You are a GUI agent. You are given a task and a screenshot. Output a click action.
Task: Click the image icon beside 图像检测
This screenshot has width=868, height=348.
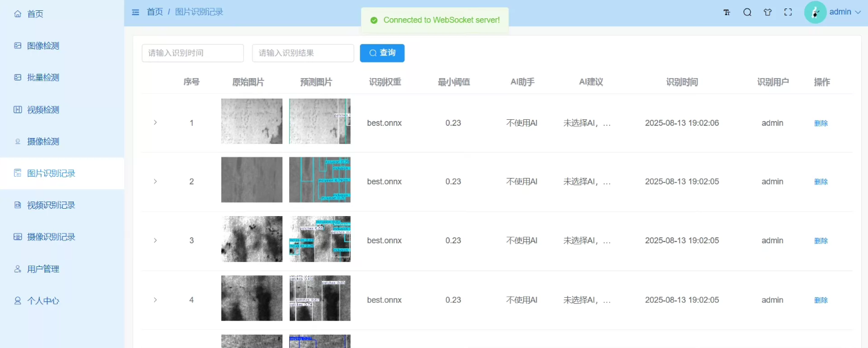click(x=18, y=45)
